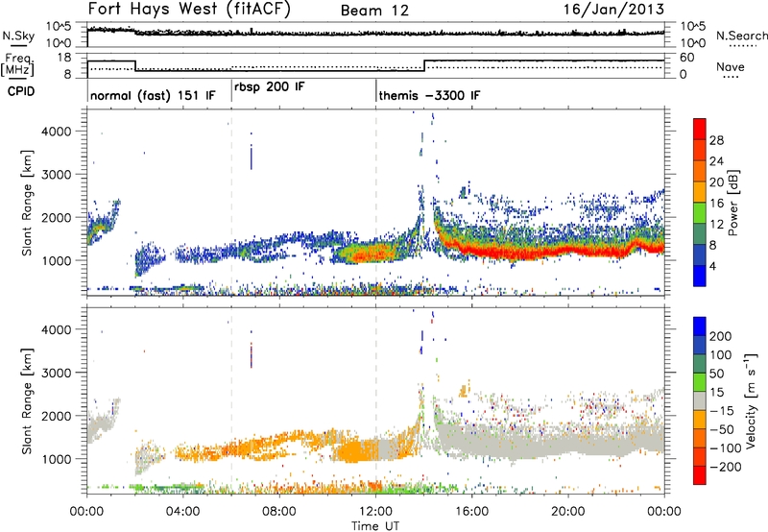Click the red high-power scatter band near 18:00

tap(520, 253)
